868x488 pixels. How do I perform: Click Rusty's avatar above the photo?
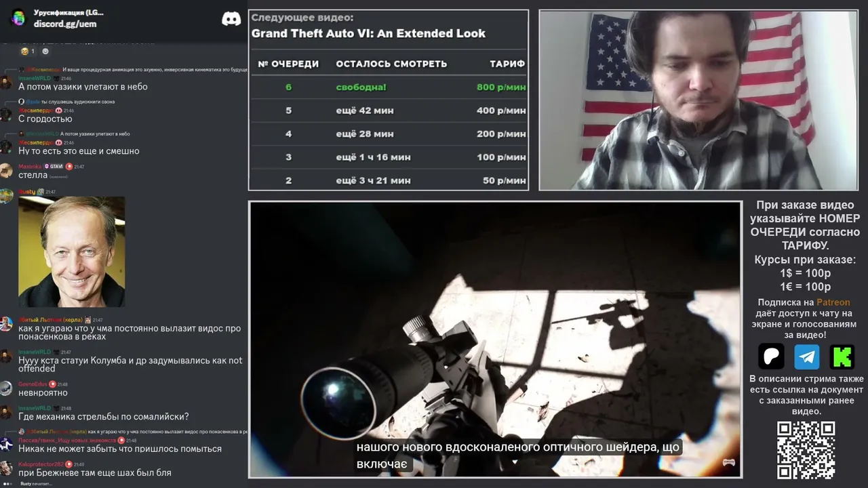pyautogui.click(x=6, y=196)
